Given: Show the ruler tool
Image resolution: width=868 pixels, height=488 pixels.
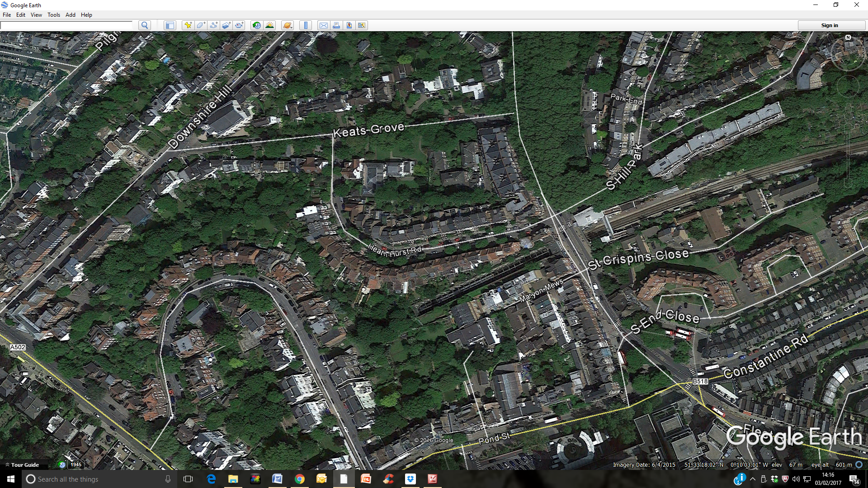Looking at the screenshot, I should coord(306,25).
